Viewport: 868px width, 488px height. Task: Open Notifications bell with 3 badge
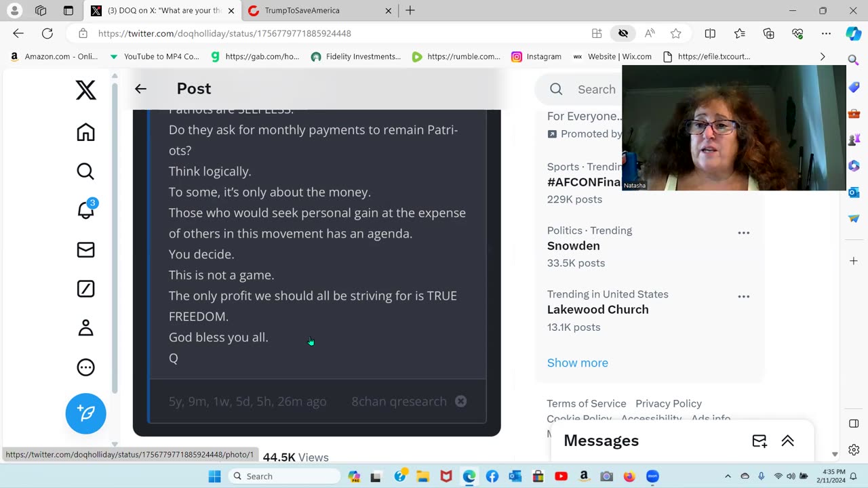pyautogui.click(x=86, y=209)
